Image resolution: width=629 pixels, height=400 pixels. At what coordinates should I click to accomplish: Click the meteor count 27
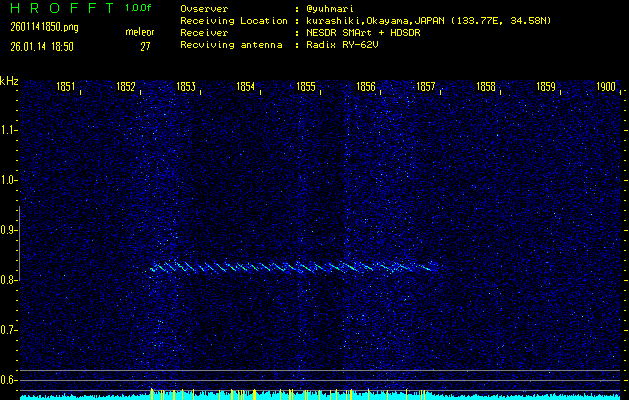(x=145, y=47)
